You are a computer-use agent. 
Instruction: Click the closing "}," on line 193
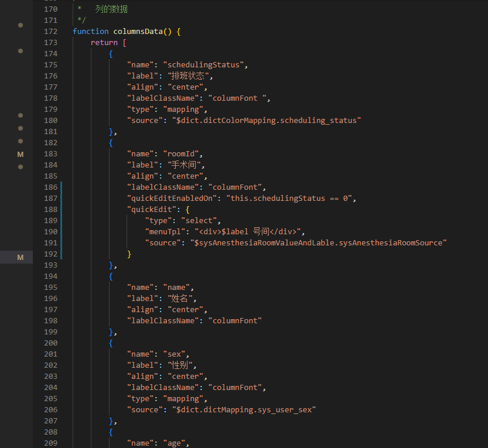pos(113,265)
